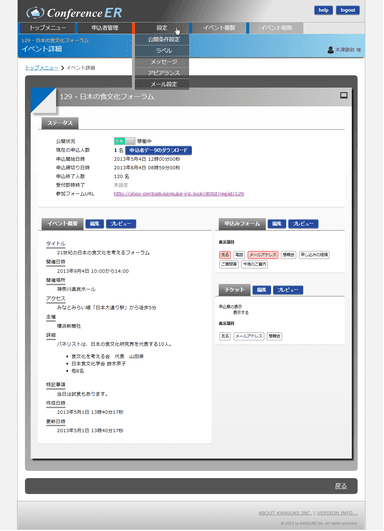Screen dimensions: 384x531
Task: Click the 120 名 capacity value
Action: point(121,176)
